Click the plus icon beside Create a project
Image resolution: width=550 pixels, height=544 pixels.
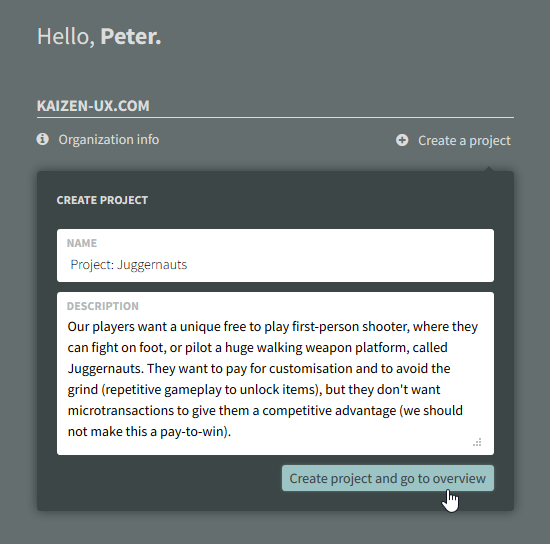(402, 140)
